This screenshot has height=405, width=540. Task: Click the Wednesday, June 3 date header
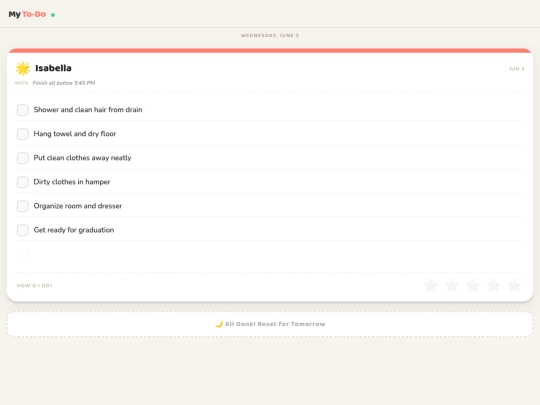pyautogui.click(x=270, y=35)
